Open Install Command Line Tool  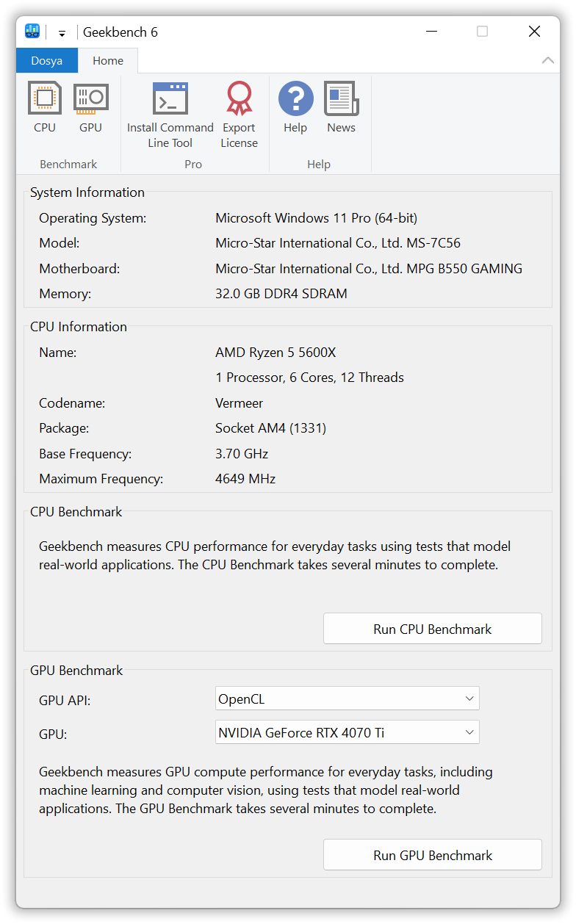[170, 115]
